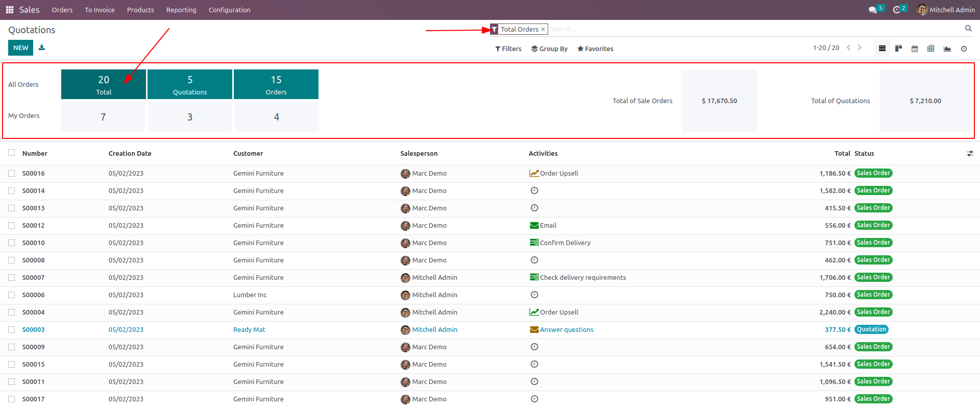
Task: Switch to activity view
Action: 964,49
